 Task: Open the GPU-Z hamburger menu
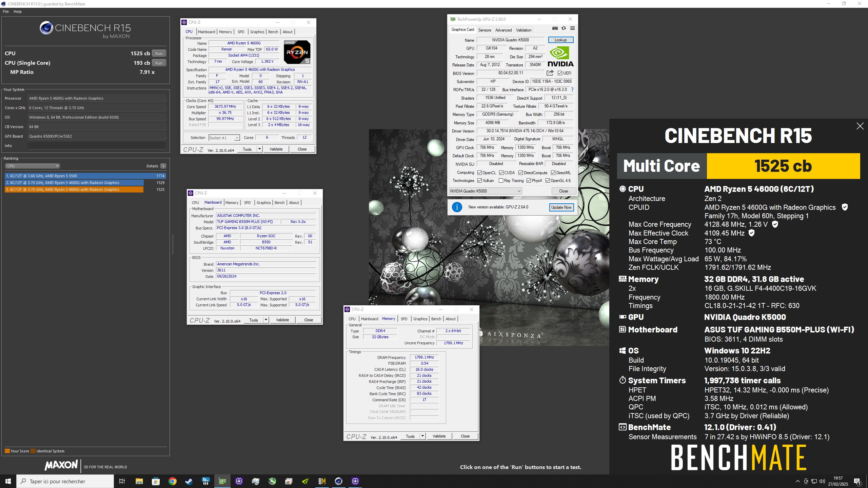pos(572,28)
